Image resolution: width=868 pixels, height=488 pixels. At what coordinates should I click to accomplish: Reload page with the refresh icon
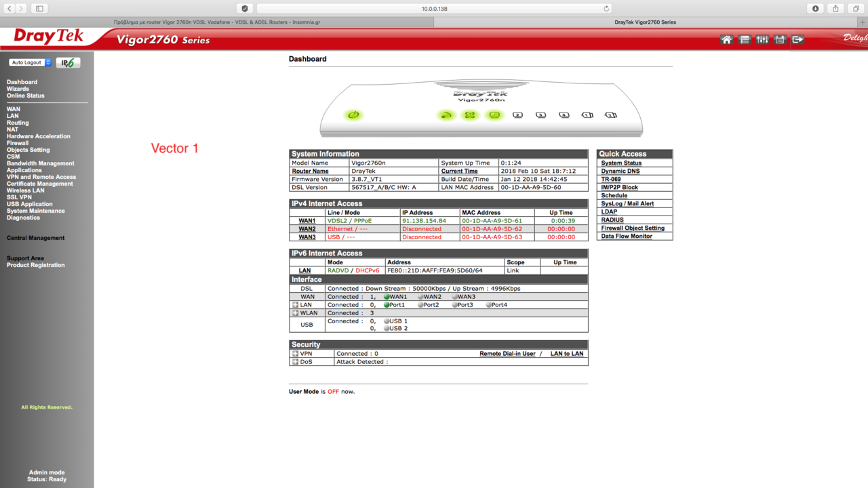click(606, 8)
